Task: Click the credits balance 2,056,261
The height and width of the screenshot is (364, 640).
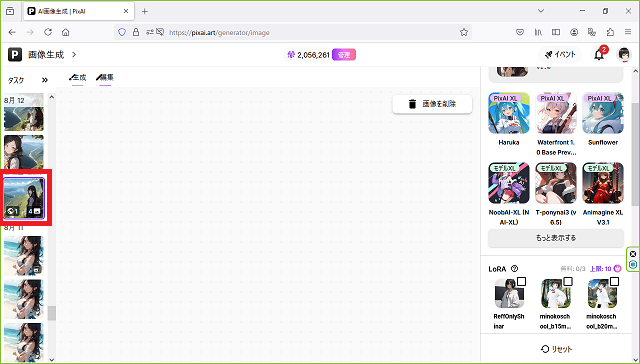Action: pos(313,55)
